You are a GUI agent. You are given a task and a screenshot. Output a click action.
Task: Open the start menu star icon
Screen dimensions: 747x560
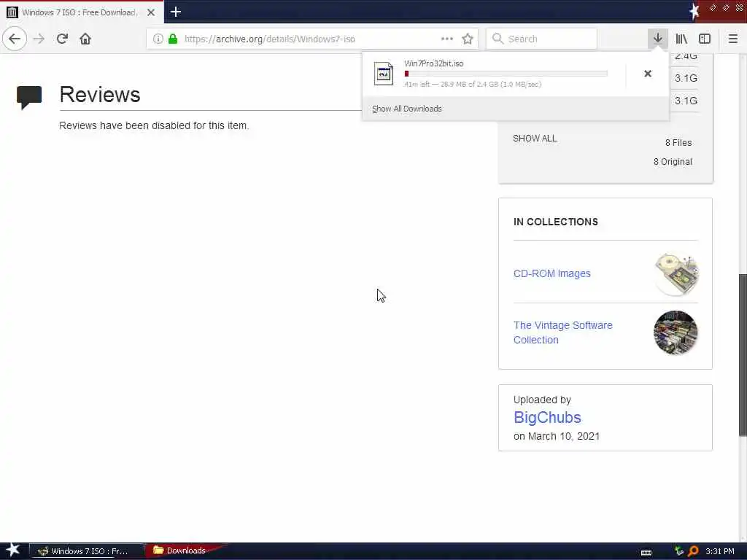[12, 550]
